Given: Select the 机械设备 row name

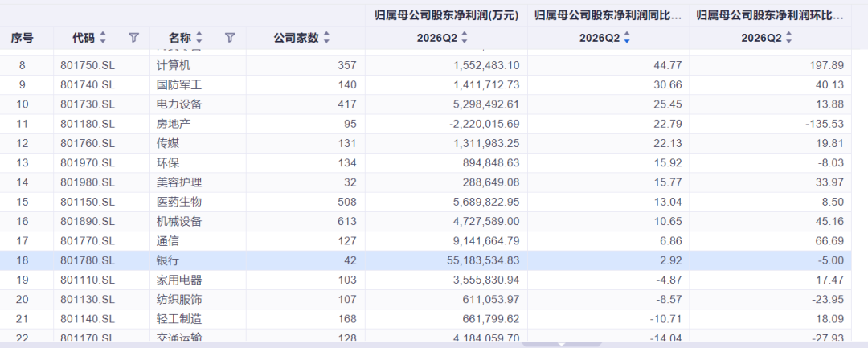Looking at the screenshot, I should point(178,221).
